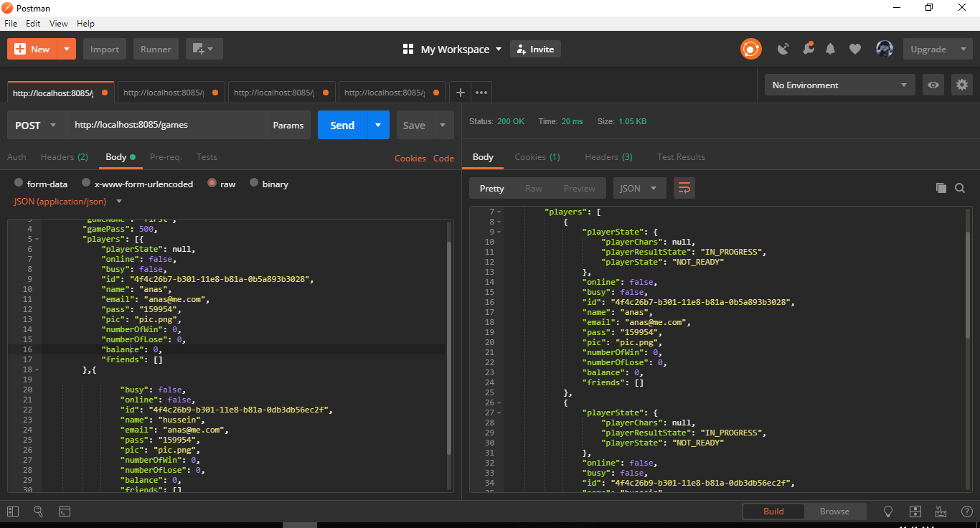Screen dimensions: 980x528
Task: Open tab options three-dots menu
Action: coord(481,93)
